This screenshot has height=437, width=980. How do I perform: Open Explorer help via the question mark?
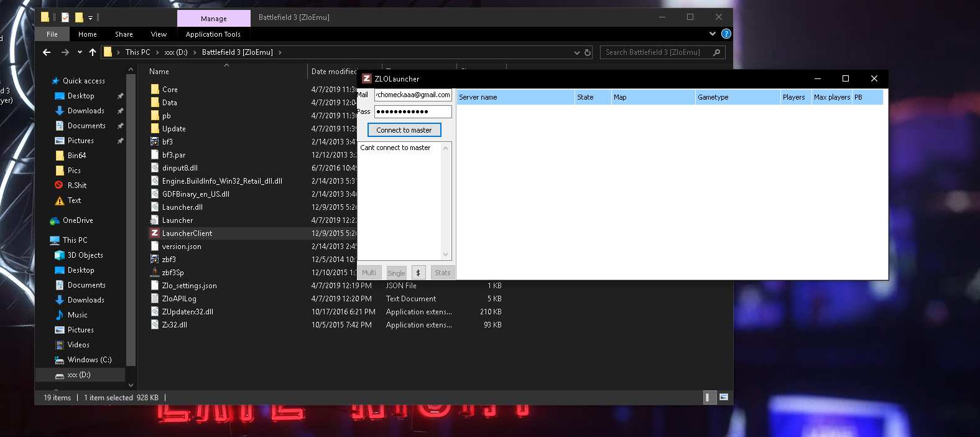pyautogui.click(x=726, y=34)
